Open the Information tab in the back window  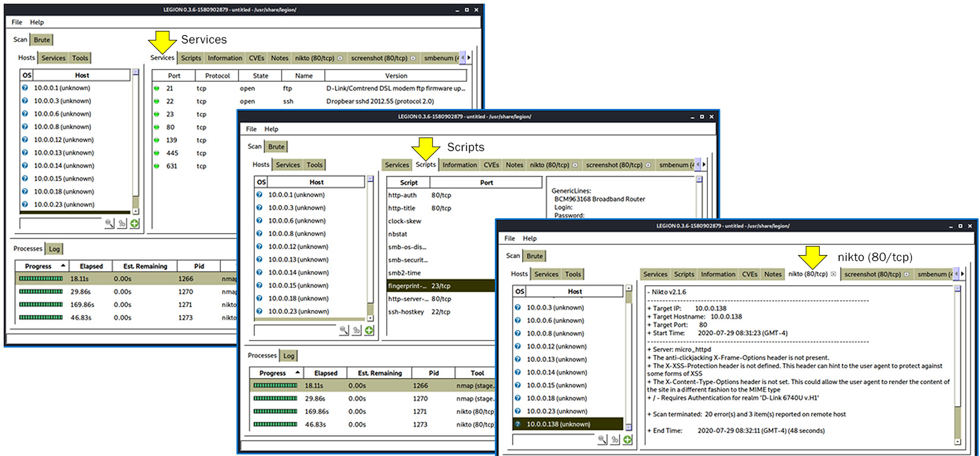pyautogui.click(x=225, y=58)
